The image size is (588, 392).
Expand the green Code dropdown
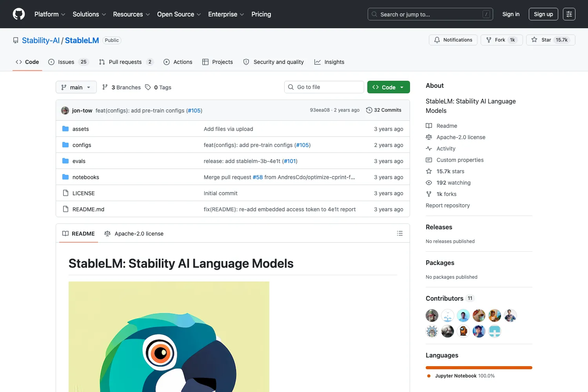point(388,87)
